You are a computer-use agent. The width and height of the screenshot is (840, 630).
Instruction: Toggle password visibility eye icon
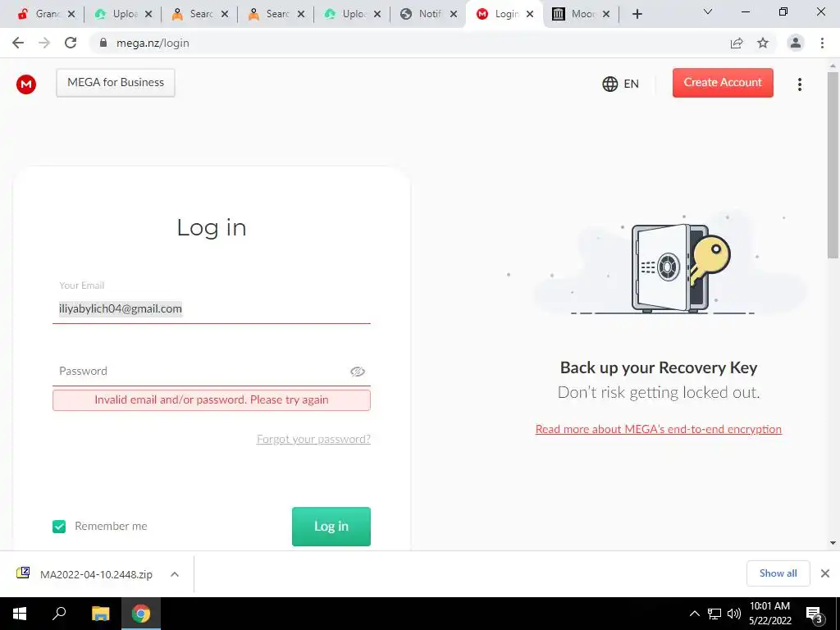coord(358,372)
